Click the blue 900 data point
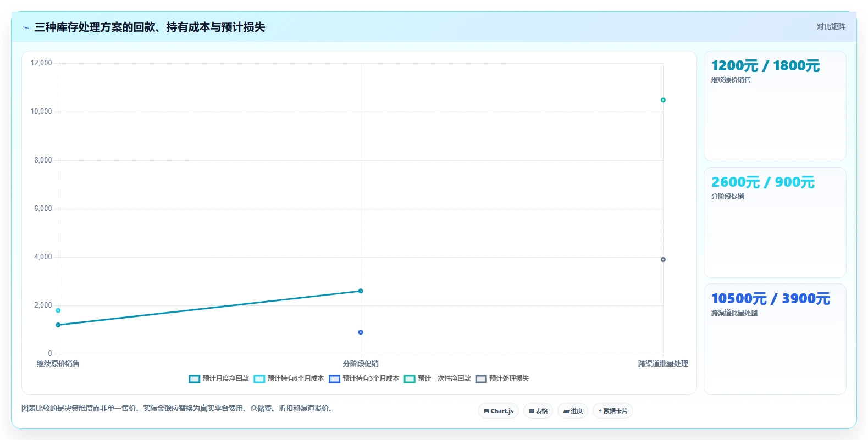868x440 pixels. pos(361,332)
